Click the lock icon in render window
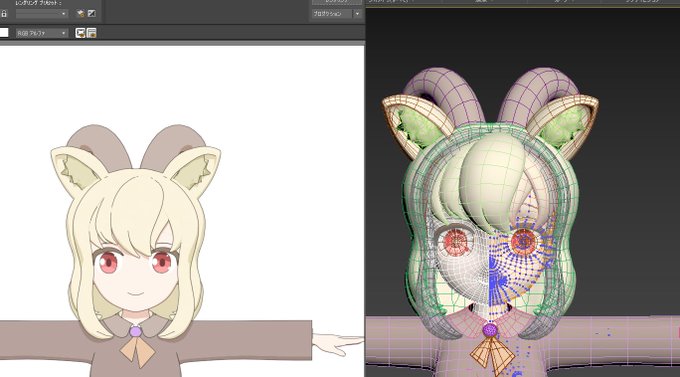The height and width of the screenshot is (377, 680). pyautogui.click(x=3, y=14)
